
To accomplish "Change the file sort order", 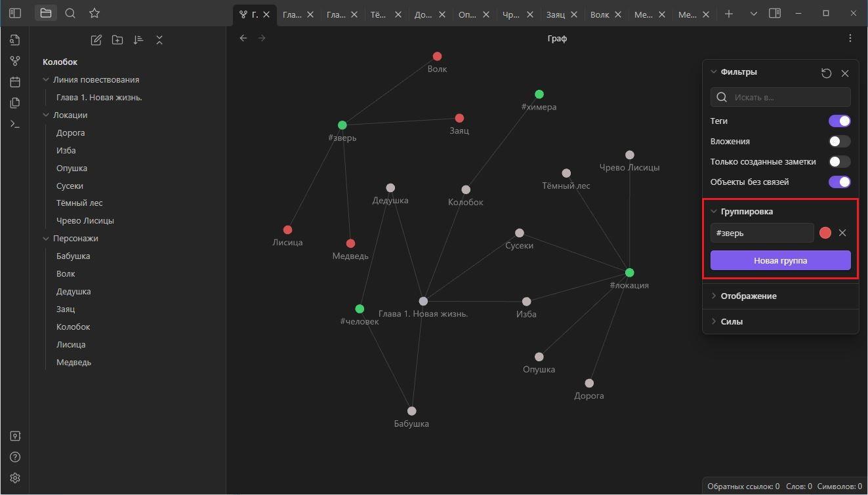I will (138, 40).
